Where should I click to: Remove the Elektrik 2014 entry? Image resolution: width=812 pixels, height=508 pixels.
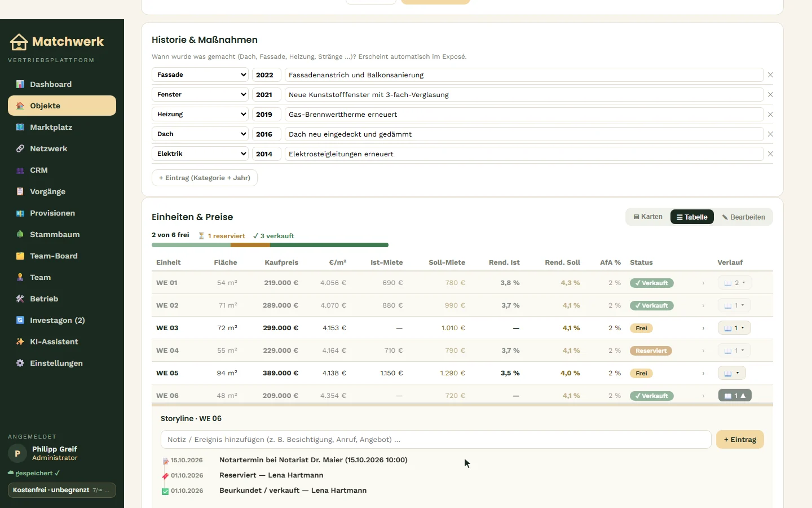click(x=770, y=154)
